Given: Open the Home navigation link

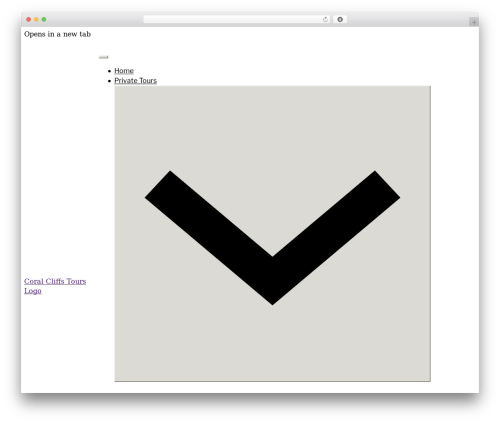Looking at the screenshot, I should pos(124,71).
